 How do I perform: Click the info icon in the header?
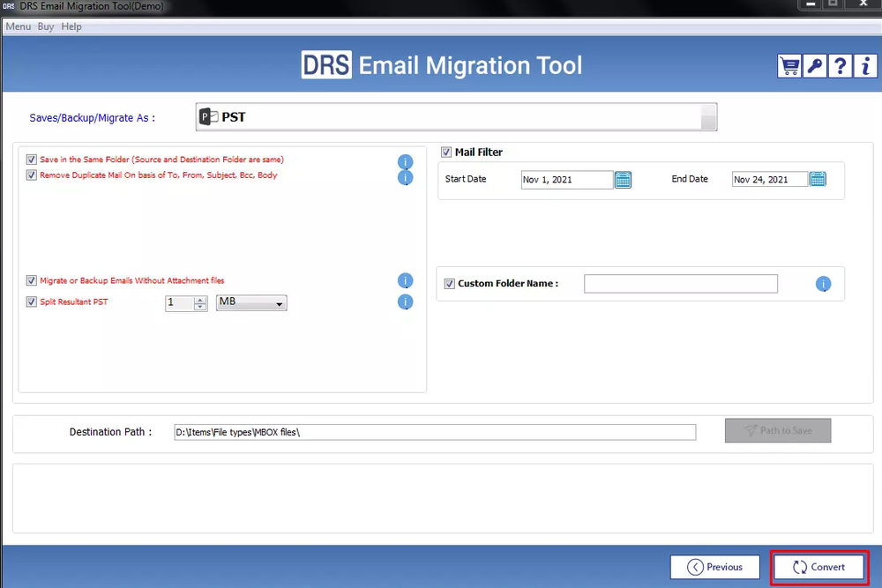point(863,65)
